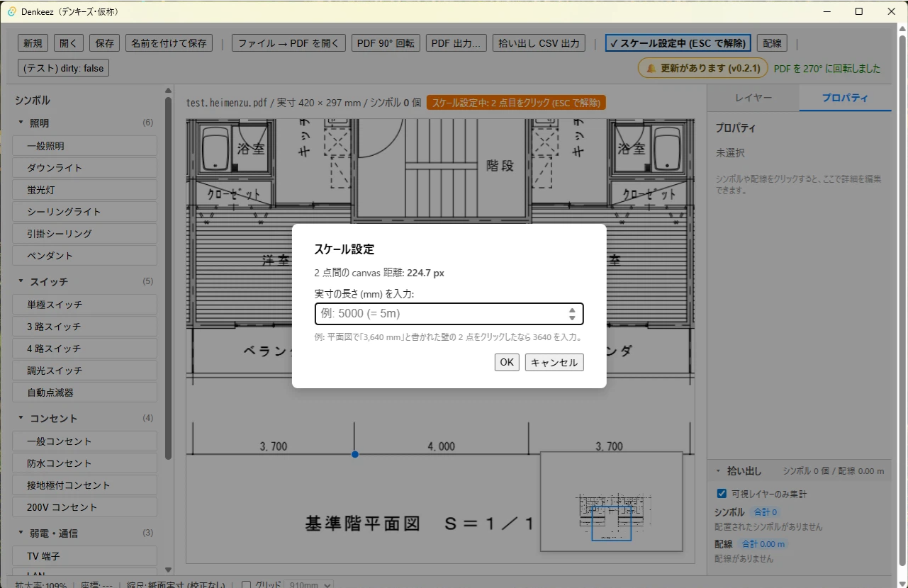
Task: Click the PDF を 270° に回転しました status message
Action: click(x=827, y=69)
